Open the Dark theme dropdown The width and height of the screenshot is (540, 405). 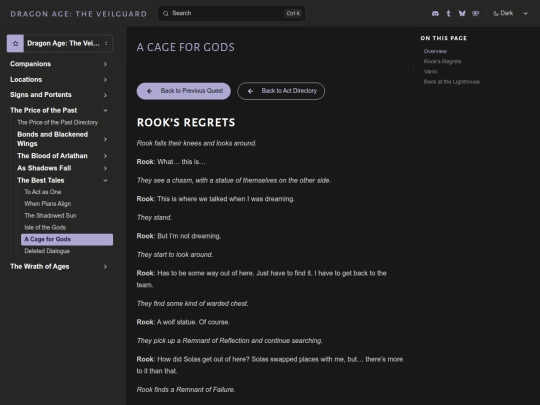point(511,13)
